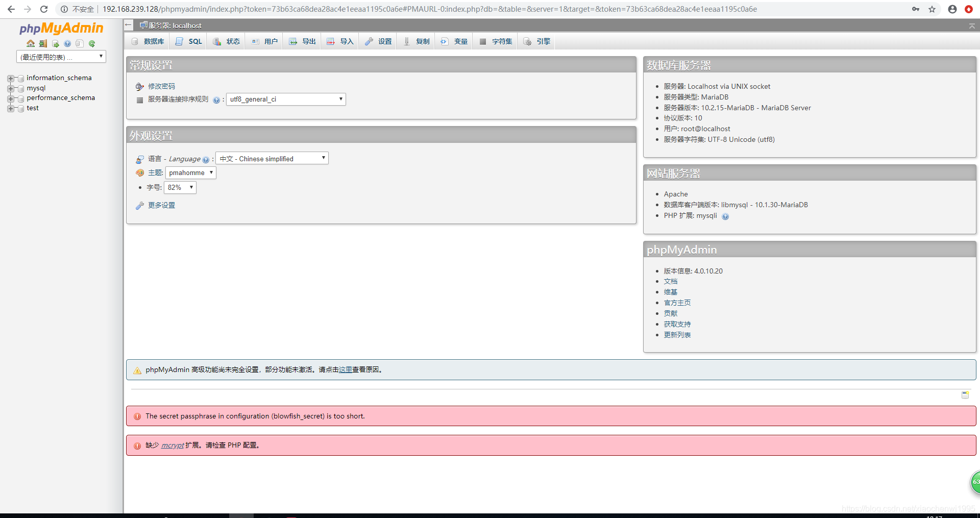The height and width of the screenshot is (518, 980).
Task: Click the mysql database name in tree
Action: click(x=36, y=88)
